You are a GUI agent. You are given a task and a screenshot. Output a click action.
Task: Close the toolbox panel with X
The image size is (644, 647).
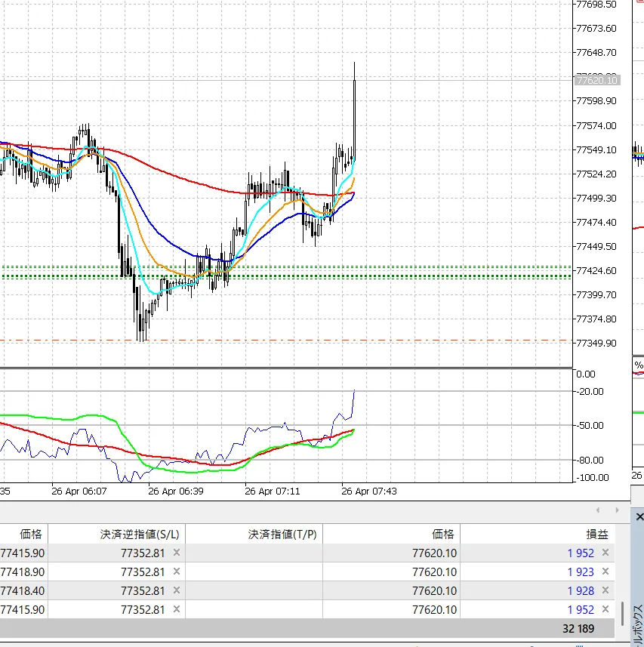pyautogui.click(x=639, y=517)
